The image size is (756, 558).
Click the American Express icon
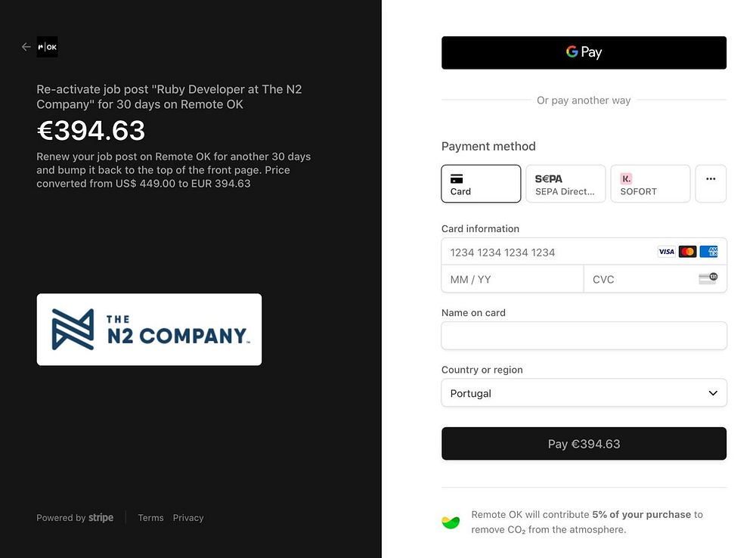708,252
